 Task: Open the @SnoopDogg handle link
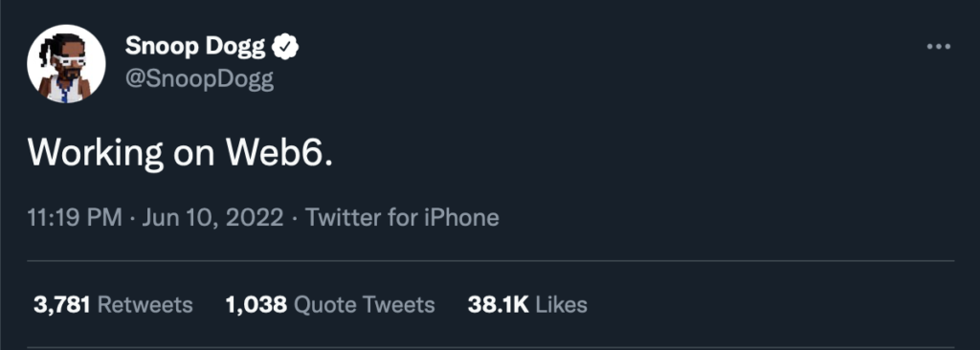click(x=199, y=80)
